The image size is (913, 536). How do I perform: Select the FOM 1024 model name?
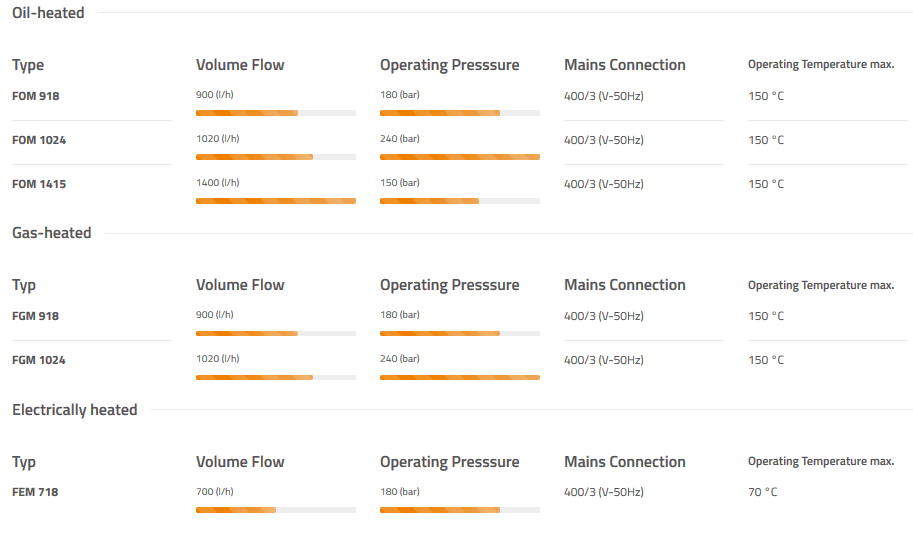39,140
